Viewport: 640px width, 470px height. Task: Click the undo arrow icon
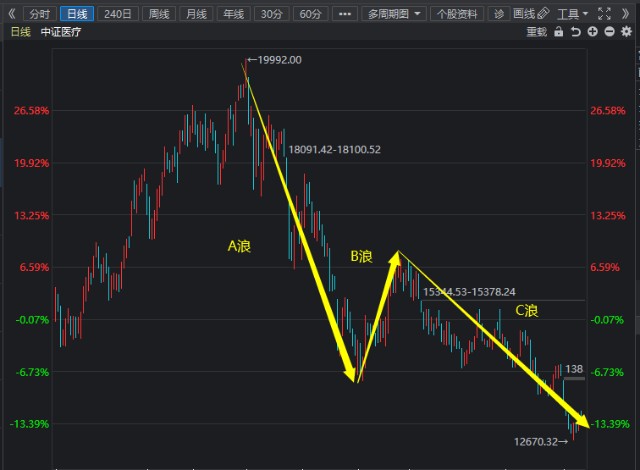pos(577,32)
